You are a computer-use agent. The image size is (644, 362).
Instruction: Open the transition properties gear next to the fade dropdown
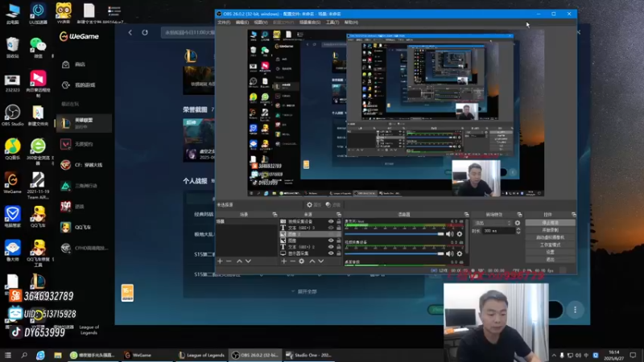[x=518, y=223]
